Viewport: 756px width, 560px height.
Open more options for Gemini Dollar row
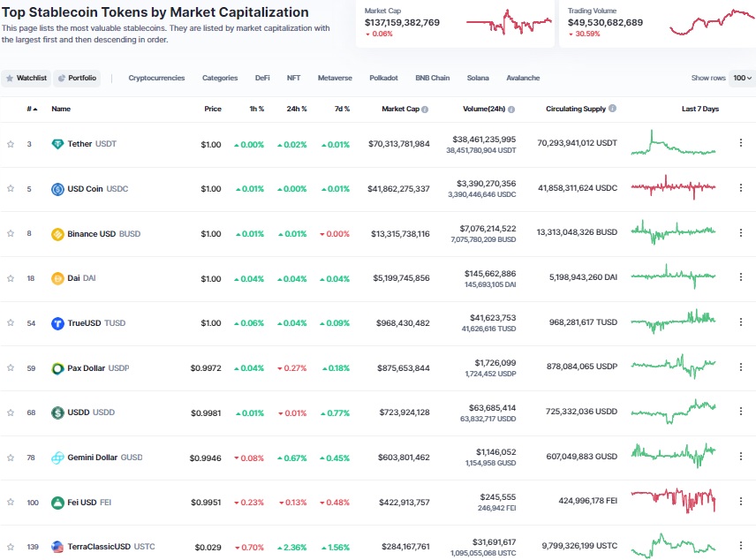pyautogui.click(x=741, y=456)
